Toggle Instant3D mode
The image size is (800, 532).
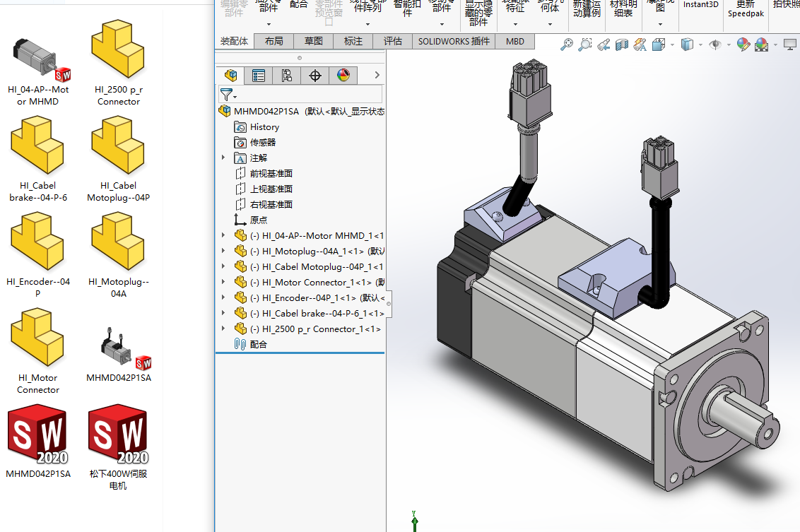pyautogui.click(x=700, y=6)
